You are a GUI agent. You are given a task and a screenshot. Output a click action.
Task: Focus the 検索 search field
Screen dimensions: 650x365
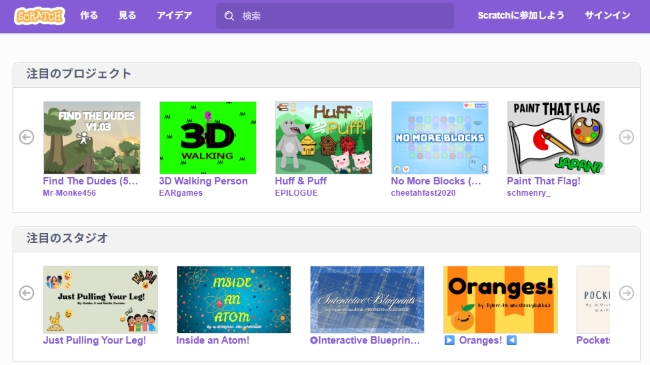pos(335,16)
